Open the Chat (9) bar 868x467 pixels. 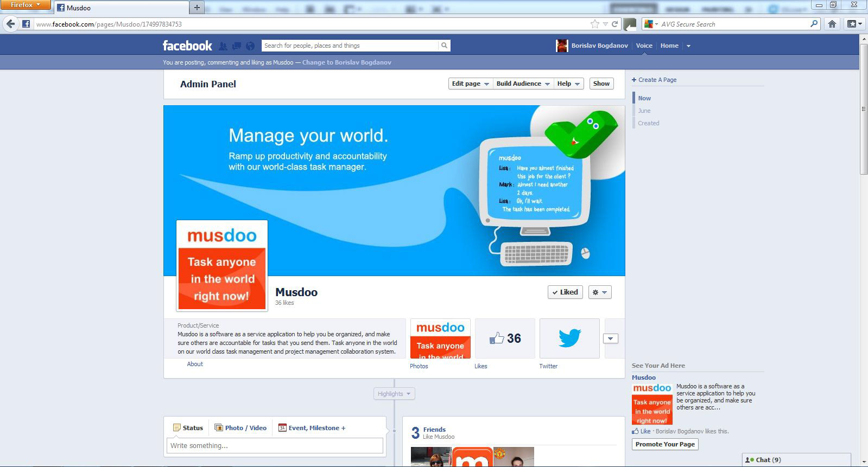(796, 460)
